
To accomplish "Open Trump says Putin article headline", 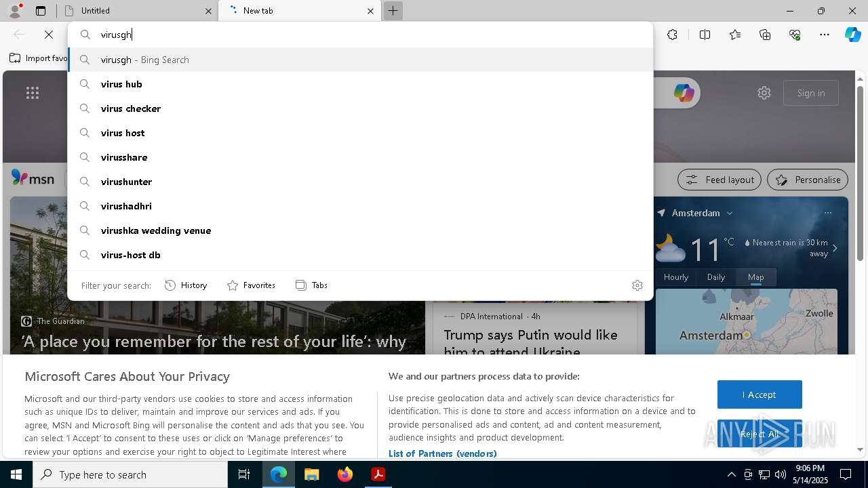I will pyautogui.click(x=531, y=342).
